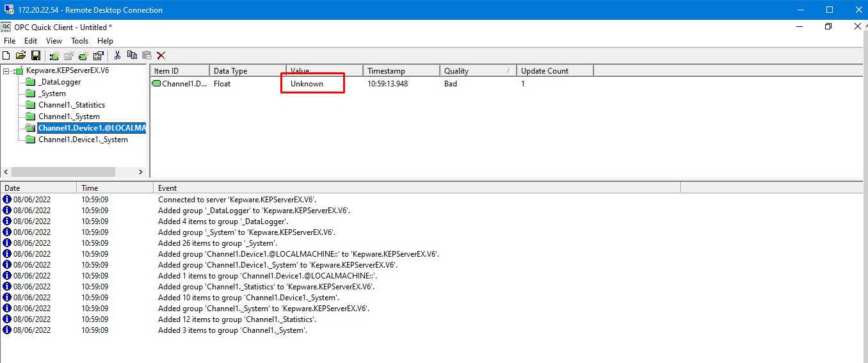
Task: Click the New document toolbar icon
Action: (x=6, y=56)
